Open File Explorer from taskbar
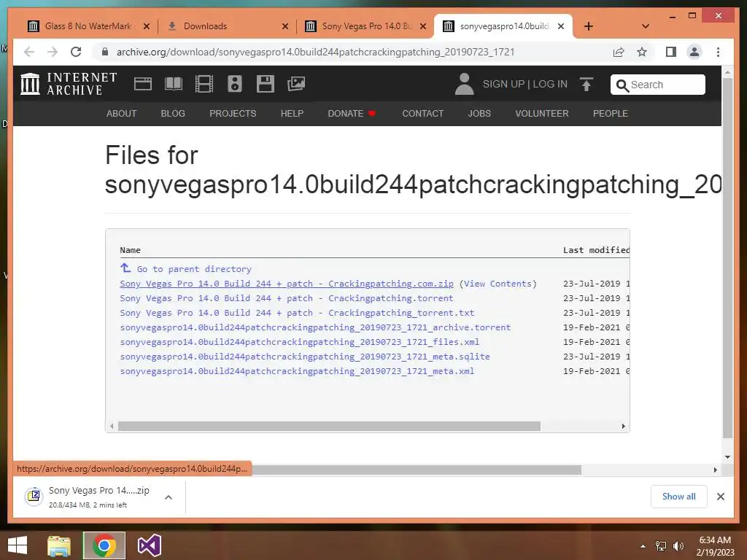This screenshot has width=747, height=560. point(59,545)
